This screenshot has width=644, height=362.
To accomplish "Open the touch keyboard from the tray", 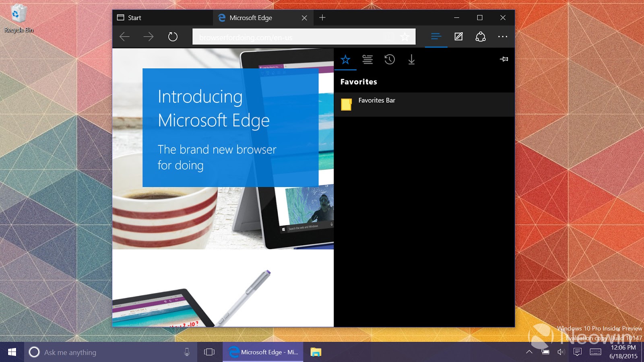I will point(595,352).
